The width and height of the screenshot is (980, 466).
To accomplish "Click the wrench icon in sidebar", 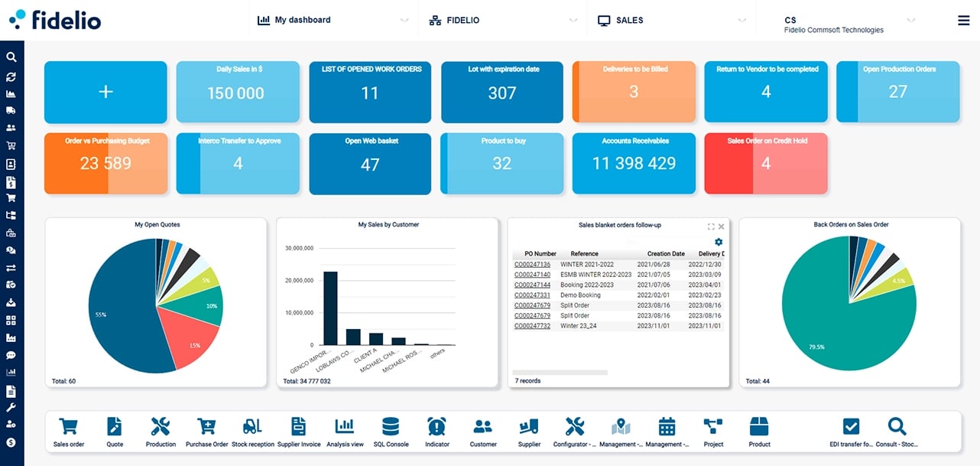I will pyautogui.click(x=11, y=407).
